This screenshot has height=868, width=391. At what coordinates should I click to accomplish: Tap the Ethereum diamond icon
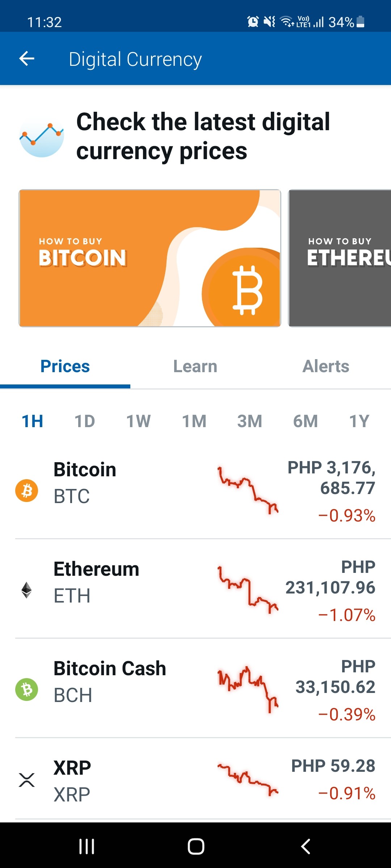(x=26, y=590)
